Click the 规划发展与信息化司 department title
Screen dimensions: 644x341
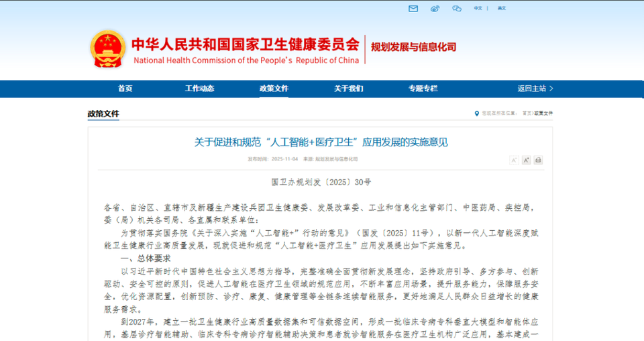pos(414,47)
